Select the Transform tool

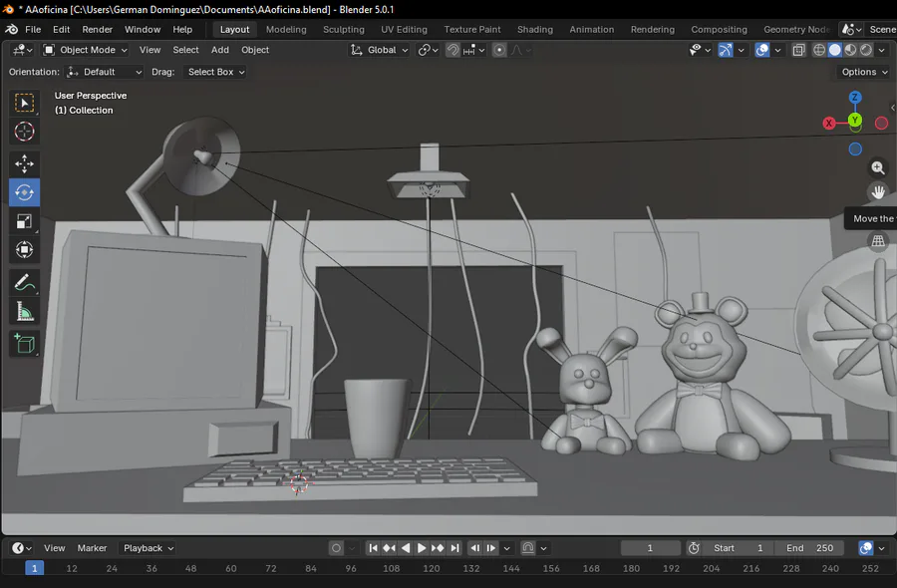(x=24, y=250)
